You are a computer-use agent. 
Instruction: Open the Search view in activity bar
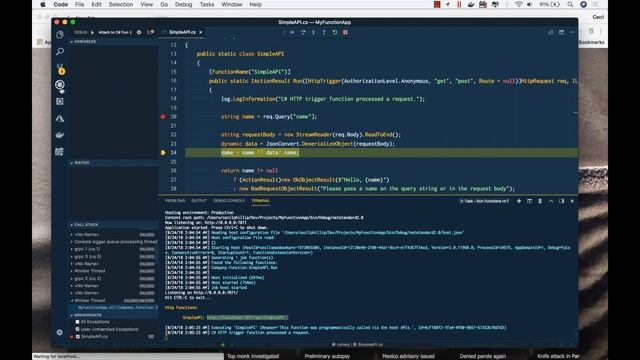[60, 51]
